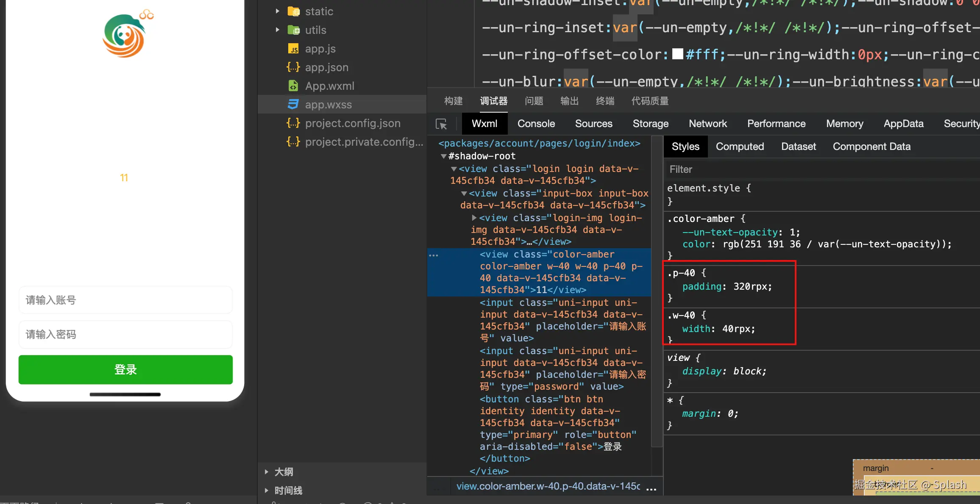Click the App.wxml file icon
The height and width of the screenshot is (504, 980).
click(x=293, y=86)
